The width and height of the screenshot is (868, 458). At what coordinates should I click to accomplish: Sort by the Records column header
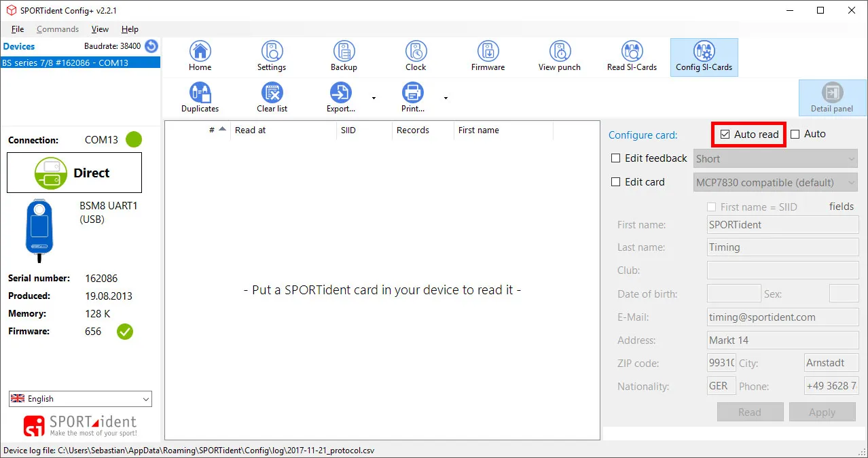coord(422,130)
